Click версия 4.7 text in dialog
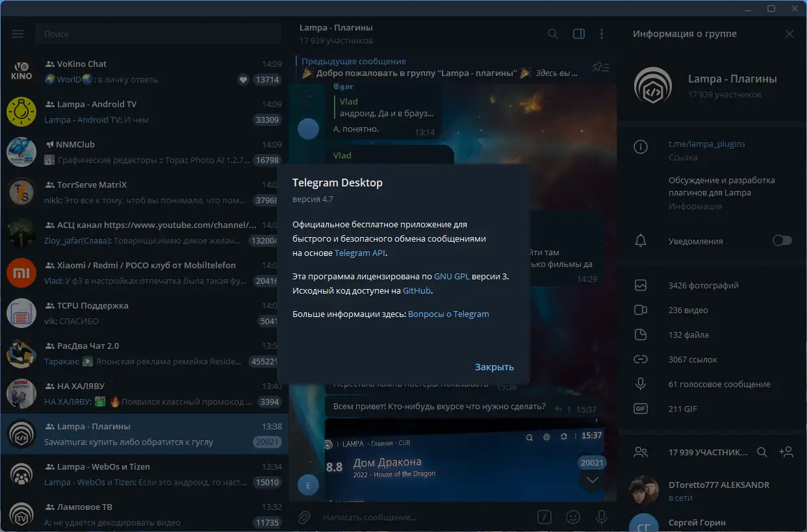This screenshot has height=532, width=807. click(313, 199)
